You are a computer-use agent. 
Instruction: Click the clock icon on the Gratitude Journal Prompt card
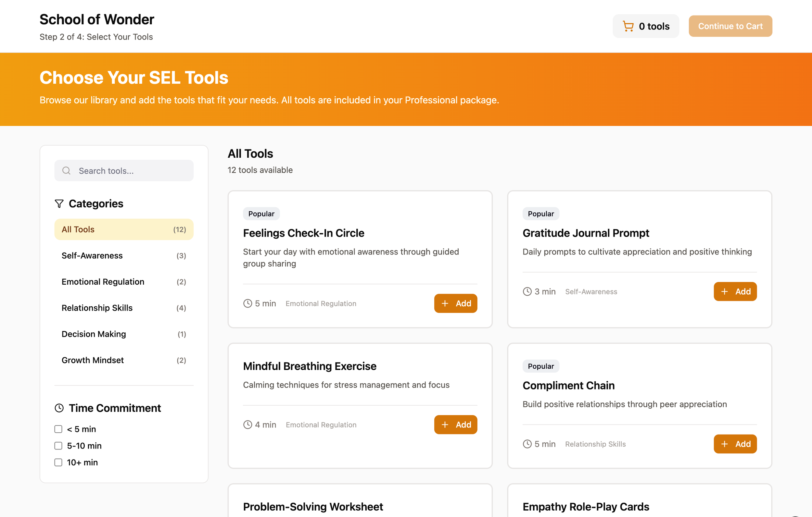coord(527,291)
